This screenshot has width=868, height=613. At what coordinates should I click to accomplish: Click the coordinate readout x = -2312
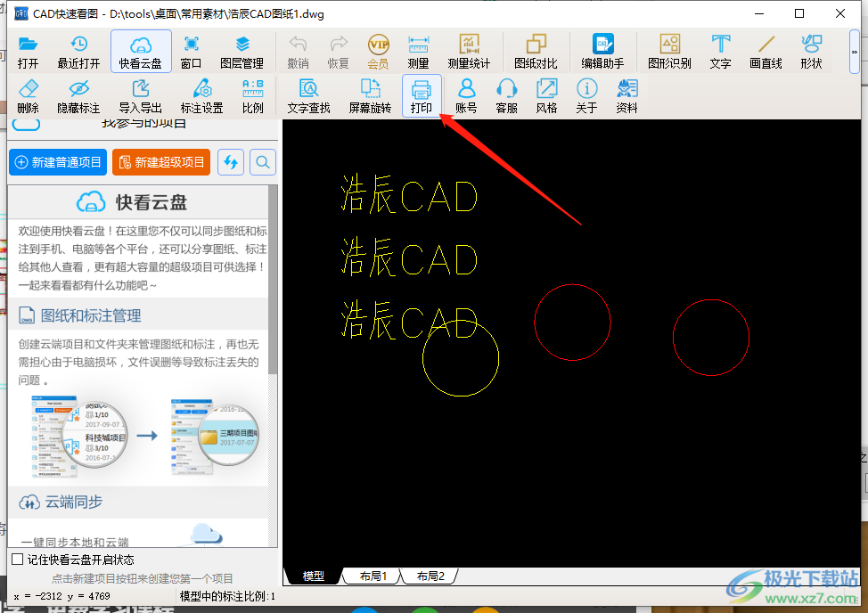tap(62, 596)
